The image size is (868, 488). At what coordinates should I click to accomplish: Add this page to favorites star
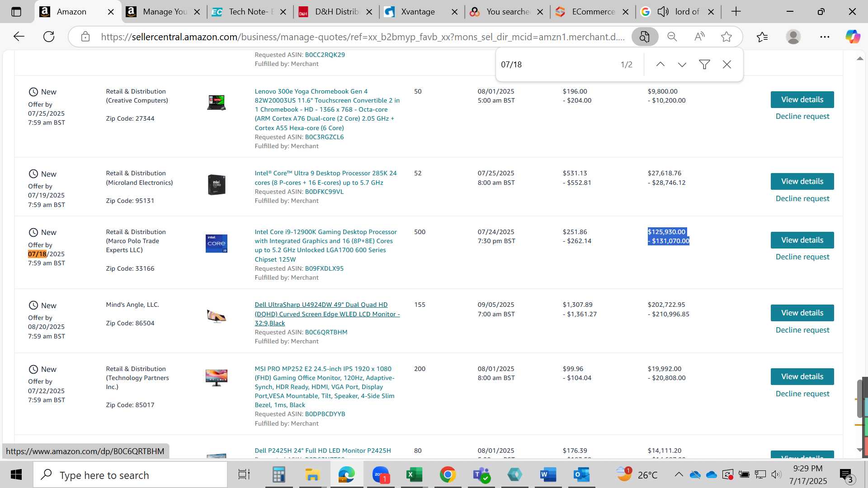click(x=726, y=37)
